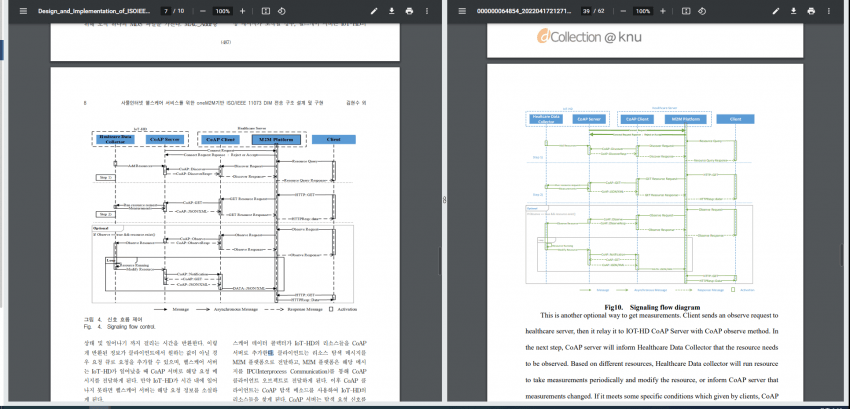Click the right viewer 100% zoom field

click(x=643, y=11)
